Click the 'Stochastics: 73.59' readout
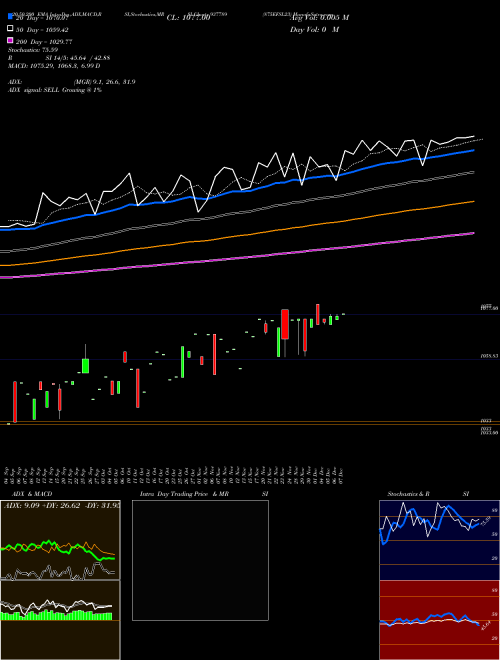500x660 pixels. coord(33,50)
